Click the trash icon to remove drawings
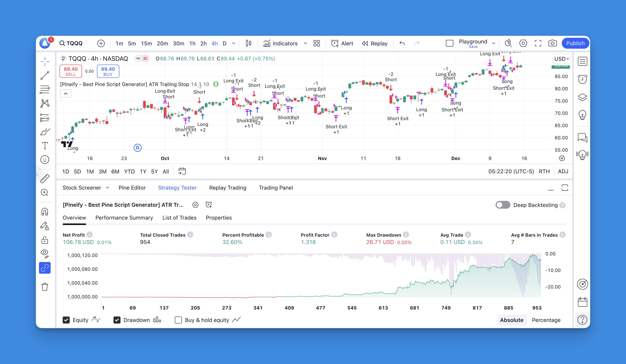 point(45,287)
